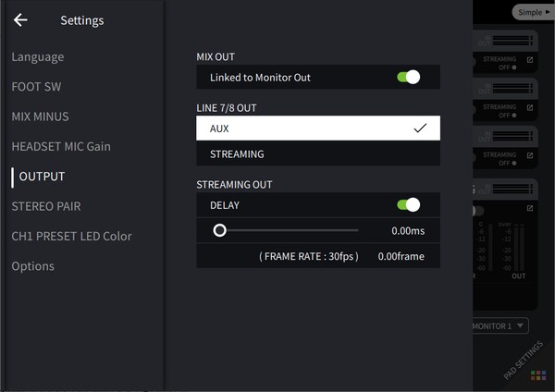Click the back arrow in Settings header
The width and height of the screenshot is (555, 392).
(20, 20)
